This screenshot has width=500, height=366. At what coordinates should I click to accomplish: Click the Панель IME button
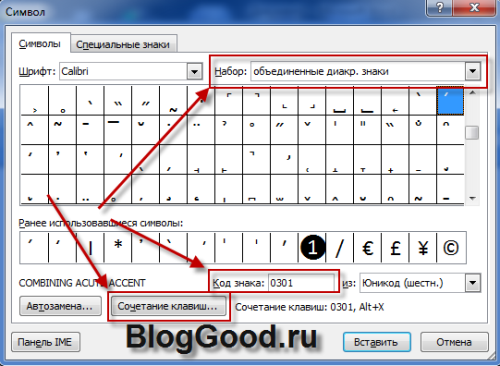point(46,342)
